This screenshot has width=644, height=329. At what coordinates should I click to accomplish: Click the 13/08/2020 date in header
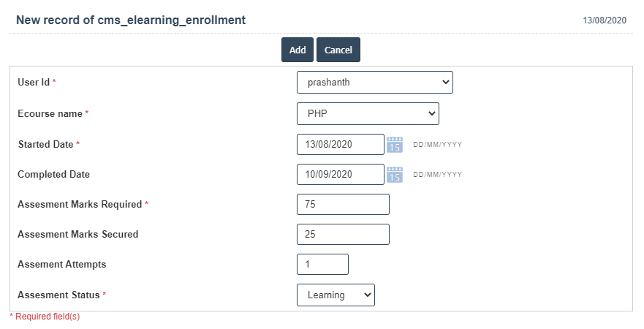point(605,21)
